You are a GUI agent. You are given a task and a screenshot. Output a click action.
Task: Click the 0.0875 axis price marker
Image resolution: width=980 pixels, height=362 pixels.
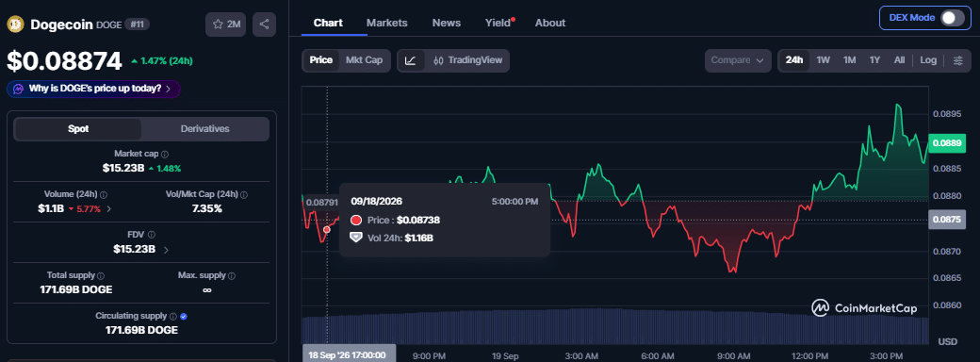point(947,220)
